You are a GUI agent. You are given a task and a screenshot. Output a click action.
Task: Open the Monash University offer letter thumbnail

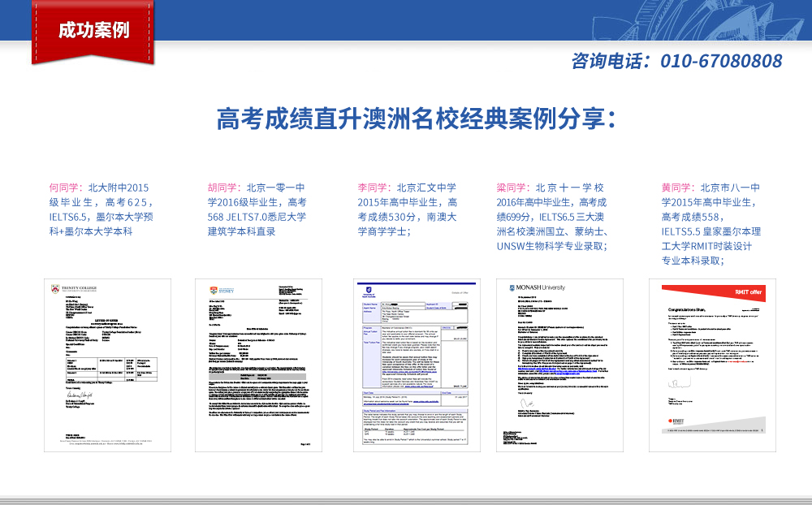click(x=559, y=365)
